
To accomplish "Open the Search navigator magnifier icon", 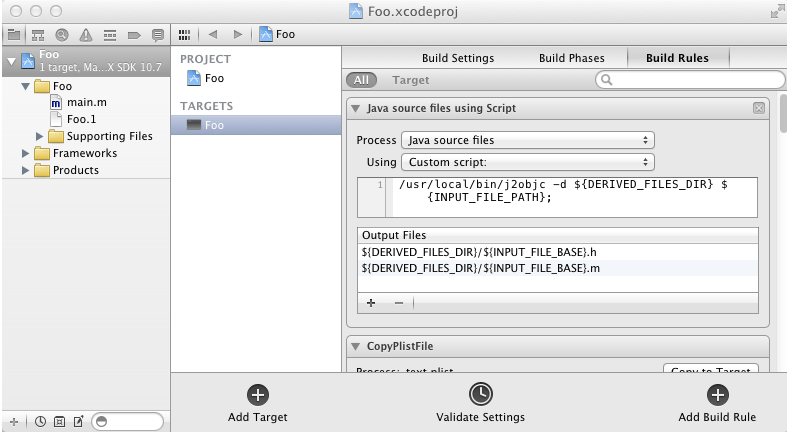I will click(62, 35).
